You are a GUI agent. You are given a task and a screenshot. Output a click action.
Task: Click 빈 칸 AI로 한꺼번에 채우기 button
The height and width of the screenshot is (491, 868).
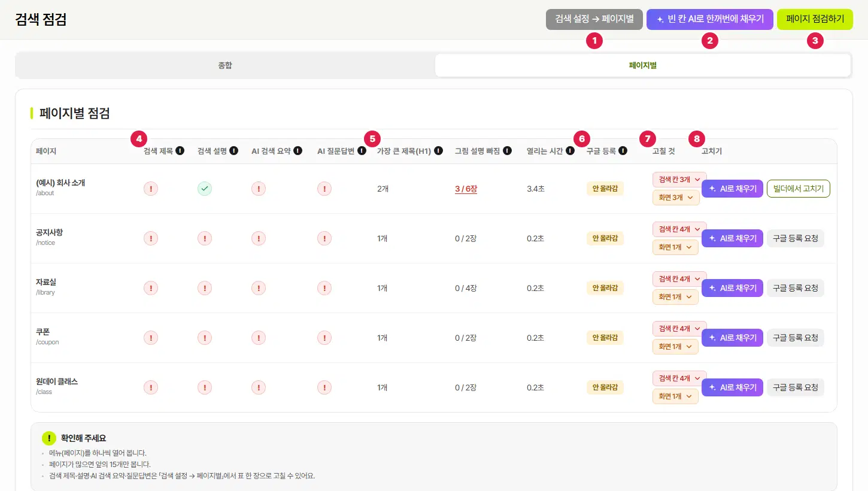coord(710,19)
